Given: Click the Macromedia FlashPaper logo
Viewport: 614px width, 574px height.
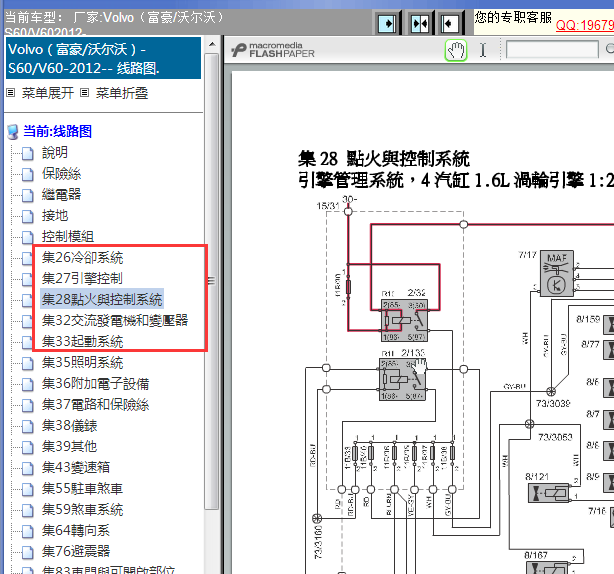Looking at the screenshot, I should click(273, 50).
